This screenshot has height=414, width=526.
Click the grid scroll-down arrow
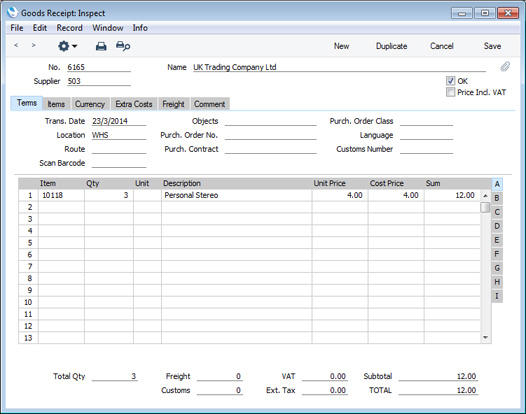485,337
